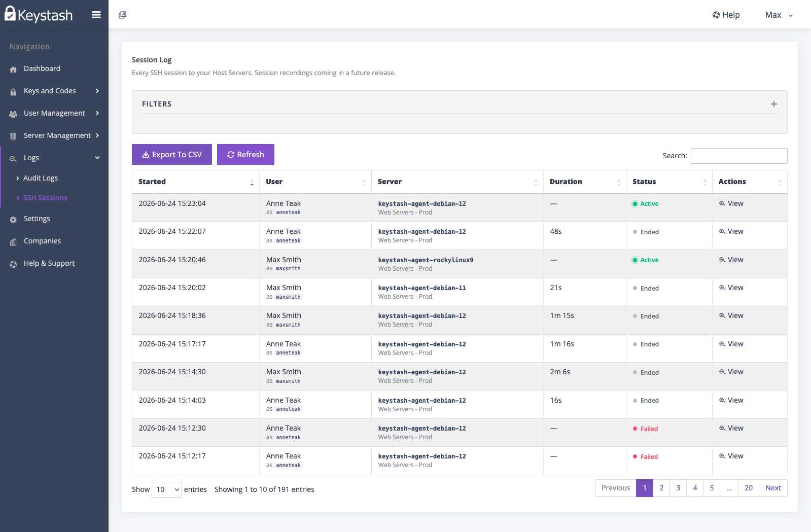Click the keystash-agent-debian-11 server name
The width and height of the screenshot is (811, 532).
[x=422, y=288]
